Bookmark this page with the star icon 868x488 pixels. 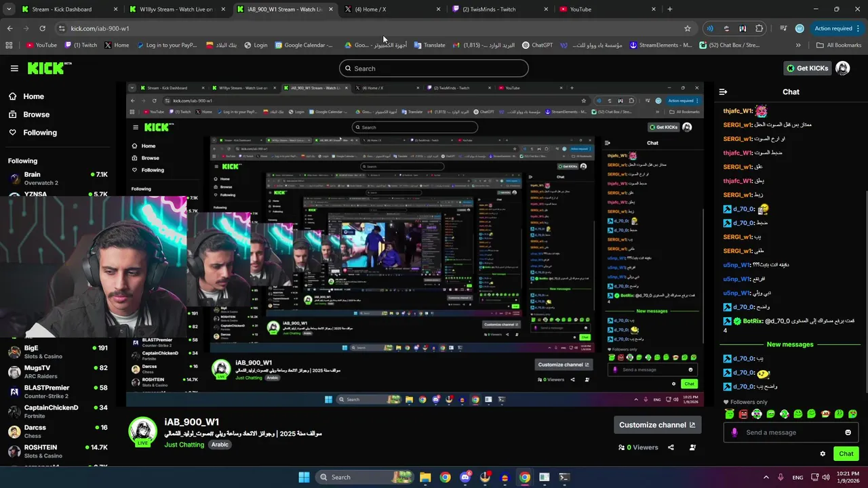click(x=687, y=28)
